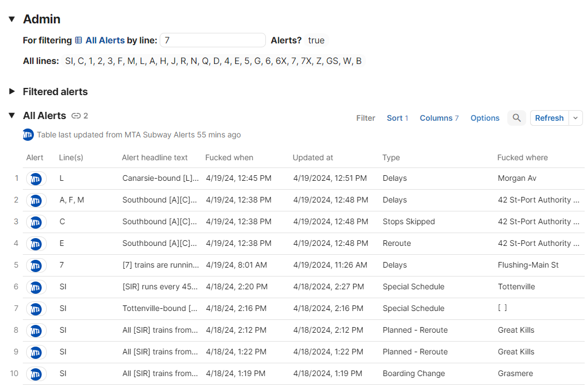Click the table icon next to All Alerts link
The width and height of the screenshot is (588, 385).
coord(78,40)
